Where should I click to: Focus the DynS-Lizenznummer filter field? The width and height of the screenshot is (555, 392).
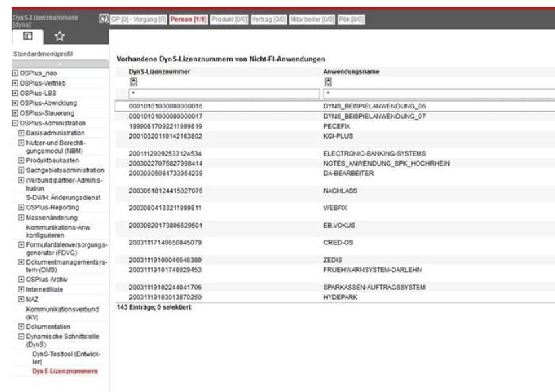(224, 94)
